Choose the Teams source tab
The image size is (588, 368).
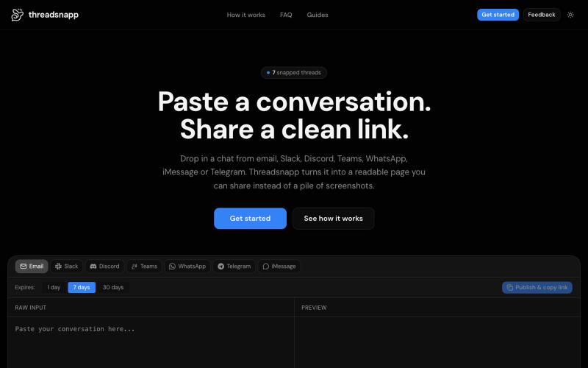coord(144,266)
